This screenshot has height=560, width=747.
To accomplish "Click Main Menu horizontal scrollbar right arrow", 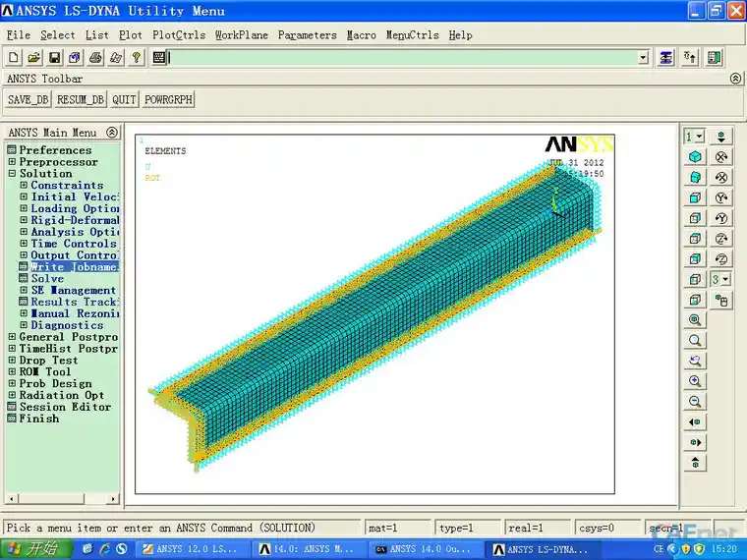I will tap(112, 499).
